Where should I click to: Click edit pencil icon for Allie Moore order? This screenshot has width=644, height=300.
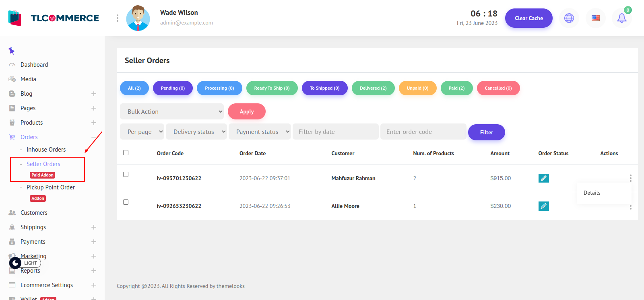543,206
